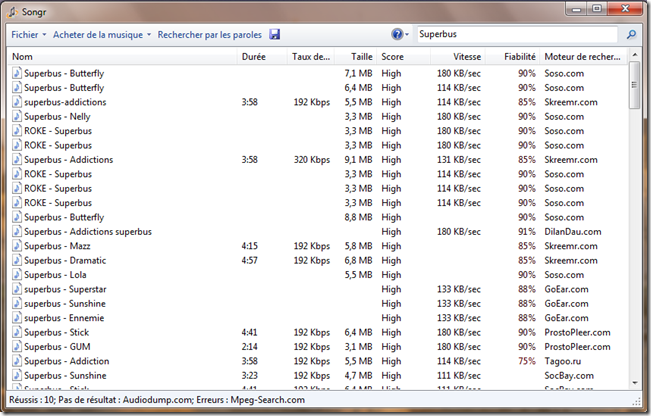Sort by the Taux de... column header
This screenshot has width=651, height=416.
tap(311, 57)
